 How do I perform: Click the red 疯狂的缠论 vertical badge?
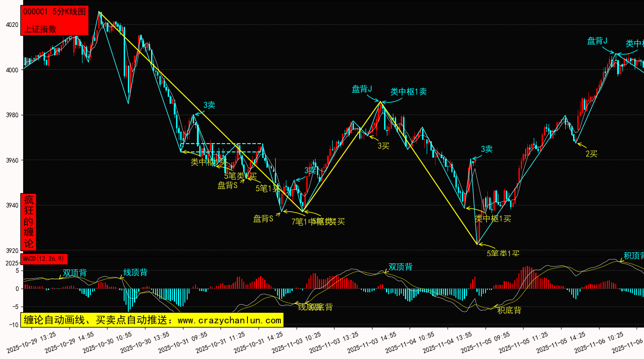click(29, 222)
